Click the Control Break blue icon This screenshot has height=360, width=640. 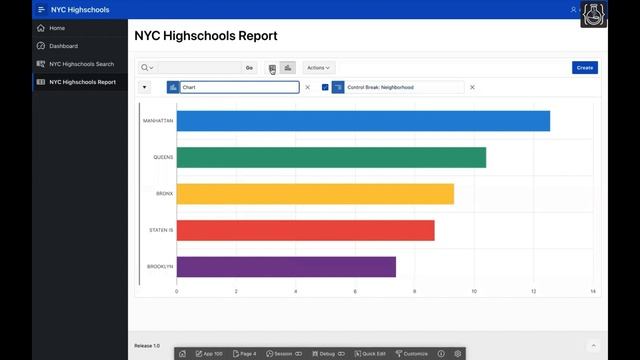coord(338,87)
